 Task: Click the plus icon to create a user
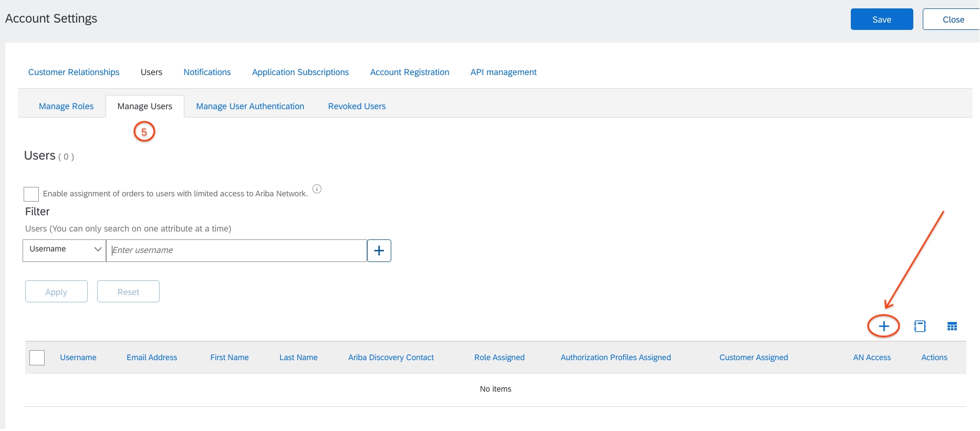[x=884, y=326]
